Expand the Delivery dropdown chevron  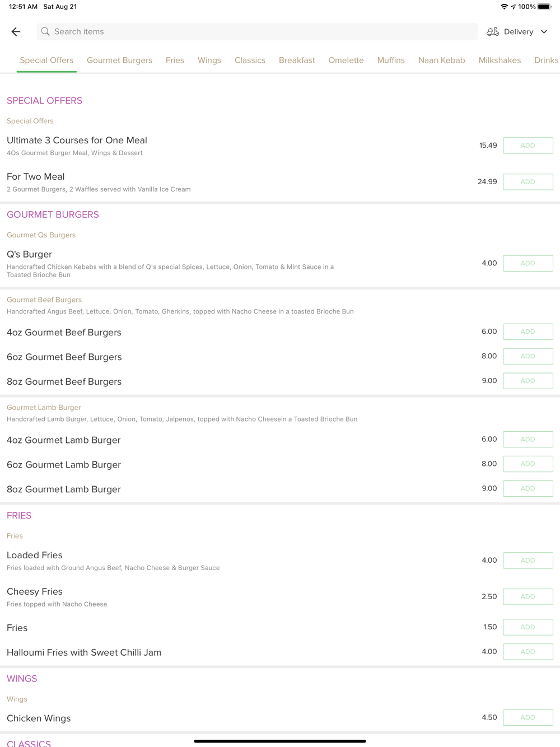coord(544,32)
